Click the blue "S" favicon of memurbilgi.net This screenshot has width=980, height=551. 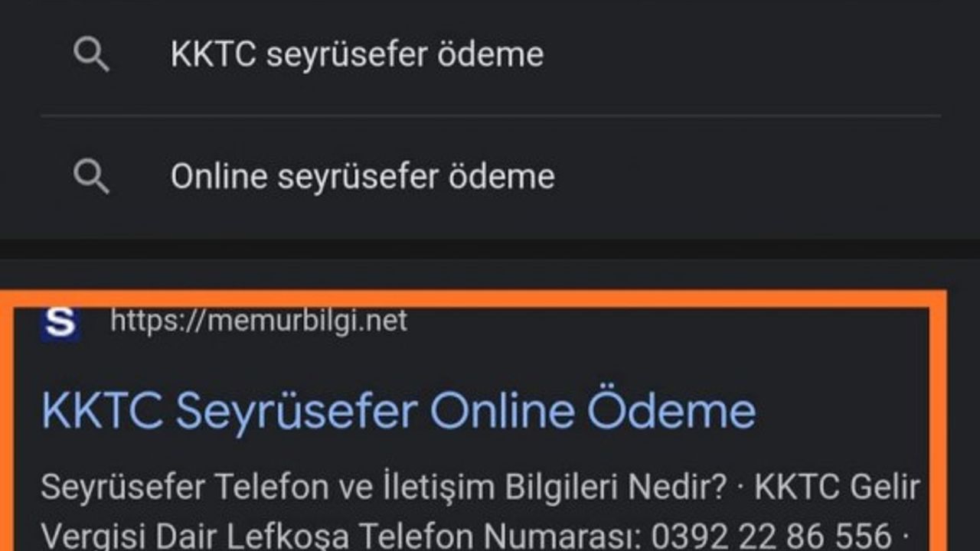(60, 323)
